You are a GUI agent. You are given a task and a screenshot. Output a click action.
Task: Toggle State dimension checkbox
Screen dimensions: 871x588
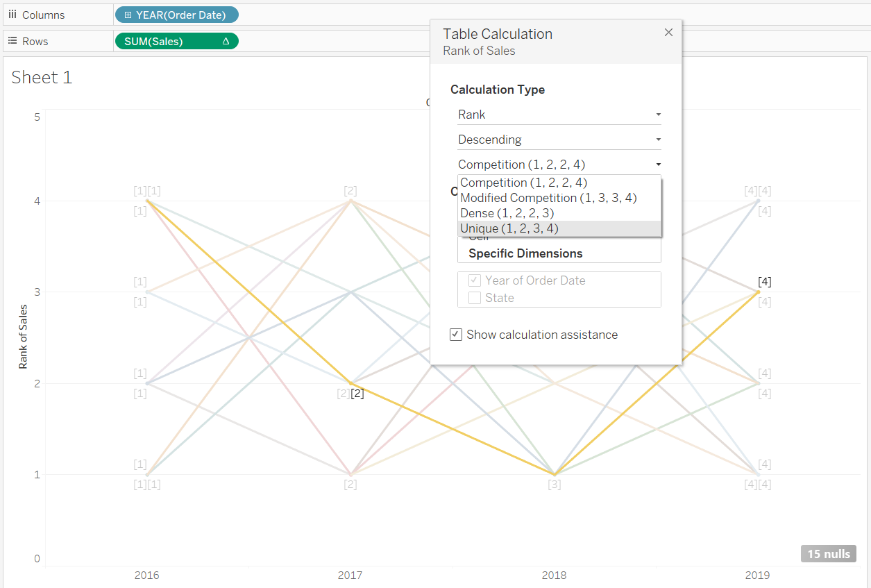tap(475, 298)
